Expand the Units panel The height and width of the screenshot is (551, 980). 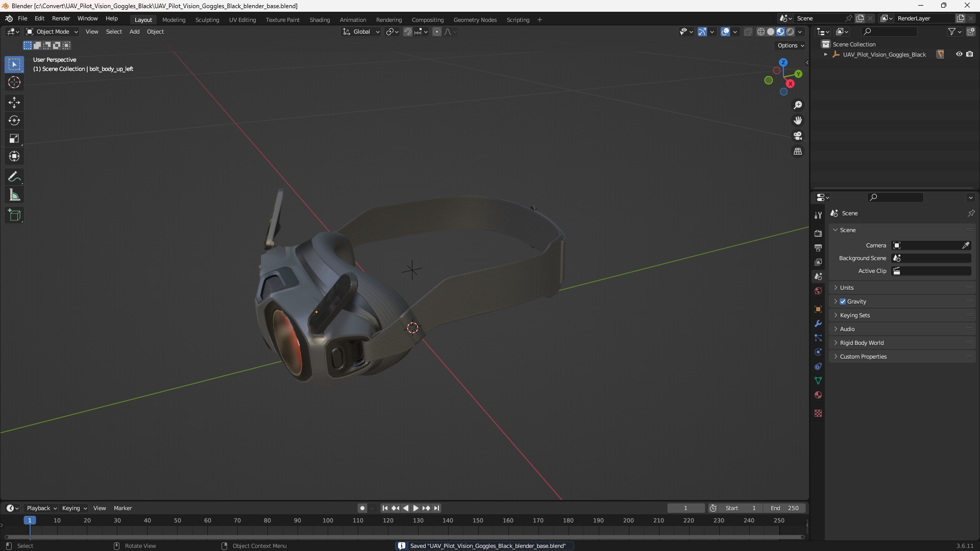pos(902,288)
